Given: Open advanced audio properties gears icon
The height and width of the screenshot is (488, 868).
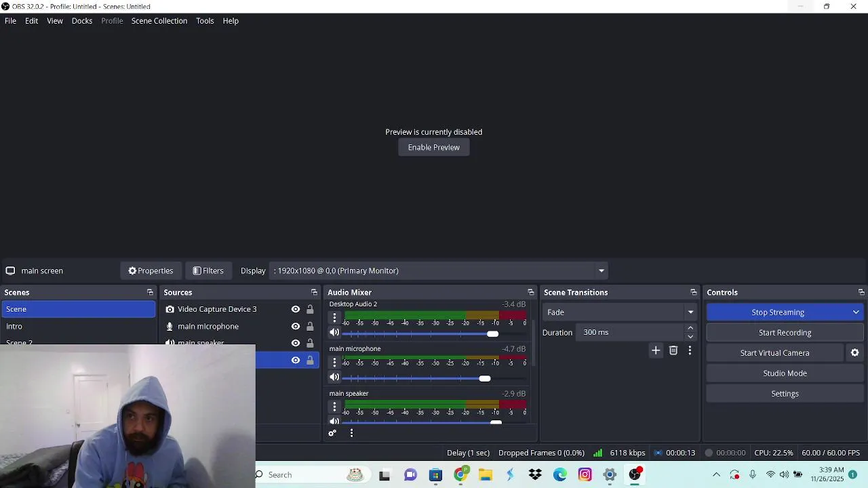Looking at the screenshot, I should point(332,433).
